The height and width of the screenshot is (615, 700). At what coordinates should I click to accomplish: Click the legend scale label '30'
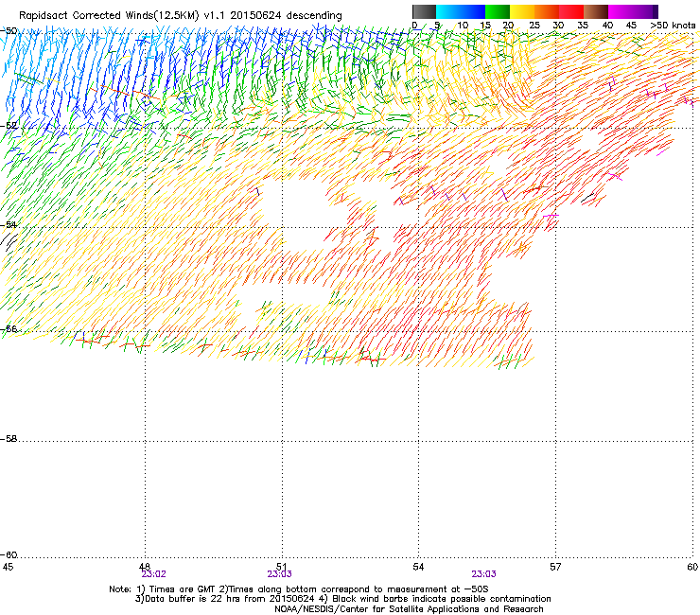[x=558, y=26]
